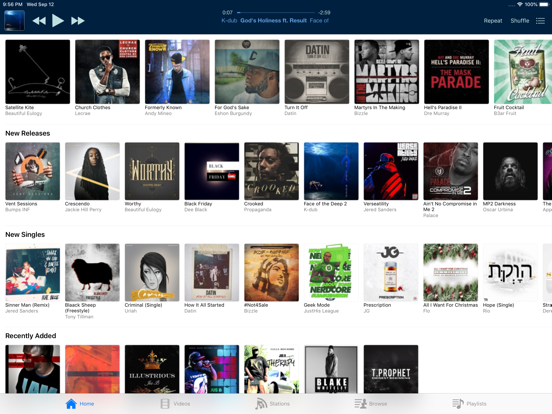The height and width of the screenshot is (414, 552).
Task: Tap Dre Murray artist name
Action: (437, 113)
